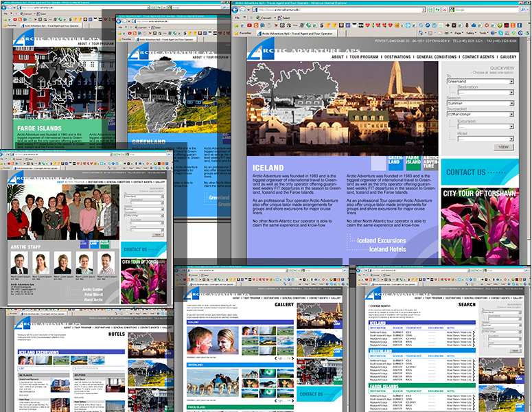The height and width of the screenshot is (412, 532).
Task: Click the Home icon in the Iceland window command bar
Action: (x=421, y=33)
